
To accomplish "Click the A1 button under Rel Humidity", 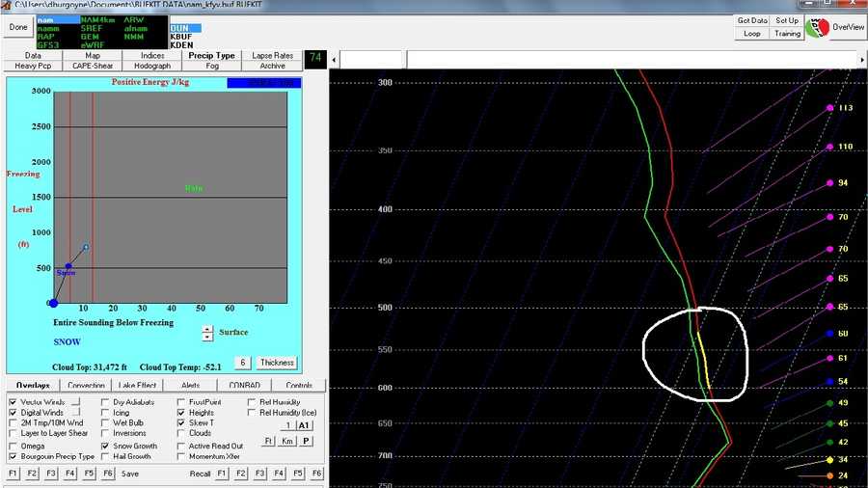I will point(304,425).
